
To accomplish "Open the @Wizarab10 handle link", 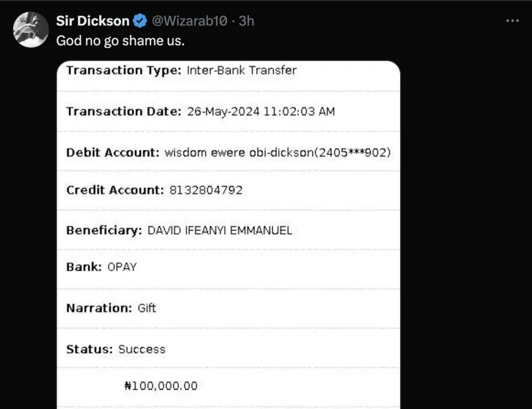I will point(189,21).
